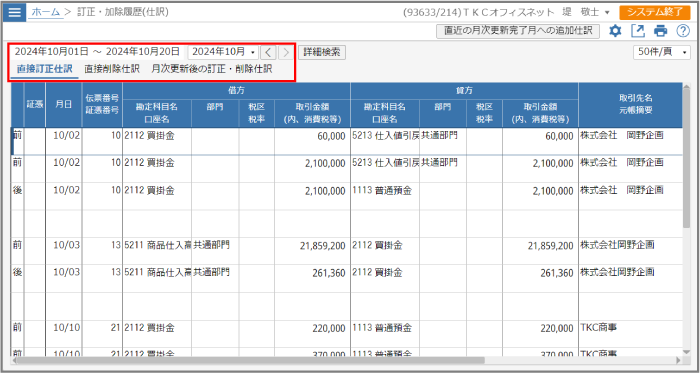Expand user menu beside 堤 敬士
The width and height of the screenshot is (700, 374).
pyautogui.click(x=607, y=12)
